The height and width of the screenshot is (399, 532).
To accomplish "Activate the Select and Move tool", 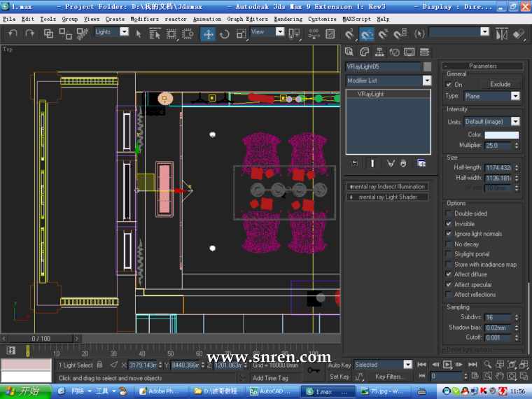I will [x=209, y=33].
